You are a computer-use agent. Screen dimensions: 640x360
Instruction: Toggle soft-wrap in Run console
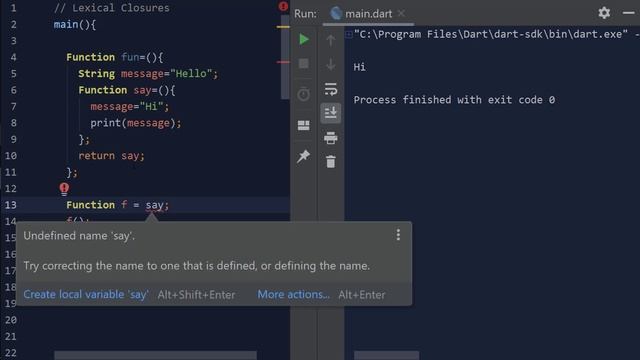coord(331,89)
